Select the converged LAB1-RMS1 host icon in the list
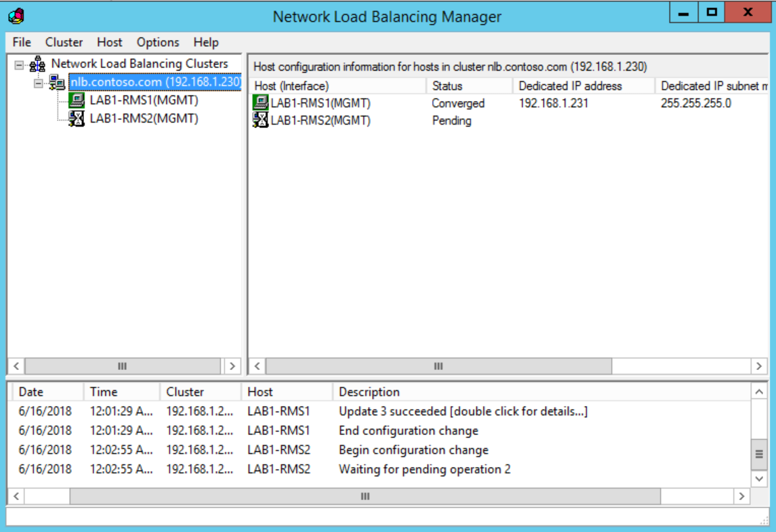 [262, 103]
